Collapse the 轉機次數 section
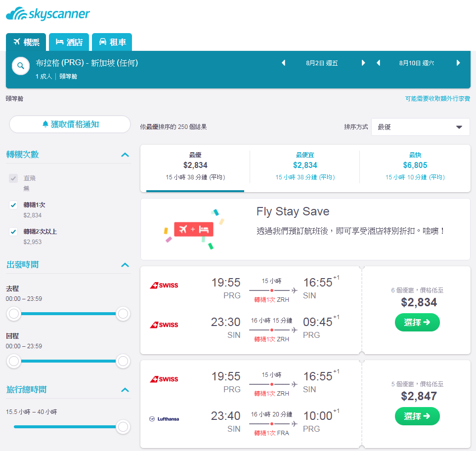This screenshot has height=451, width=476. click(125, 155)
